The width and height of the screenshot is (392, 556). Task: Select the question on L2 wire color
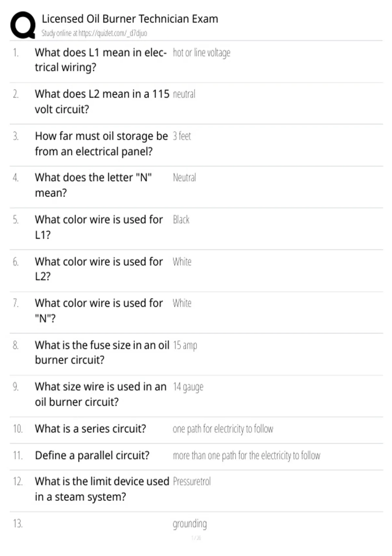pos(99,269)
